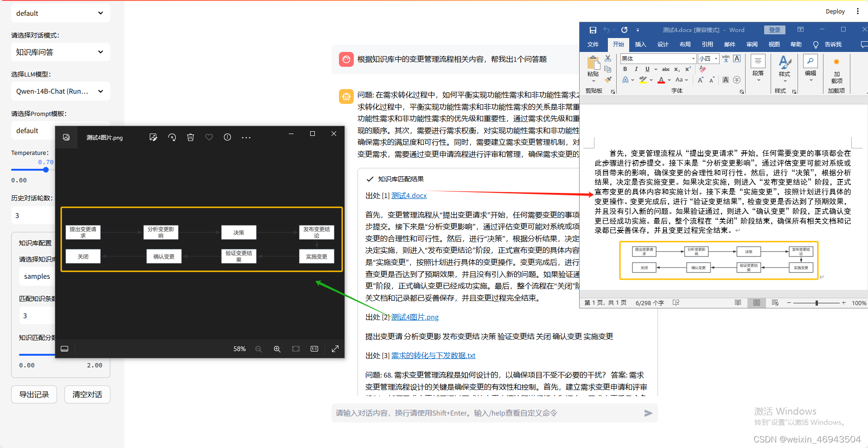Screen dimensions: 868x448
Task: Click the 导出记录 button
Action: point(34,394)
